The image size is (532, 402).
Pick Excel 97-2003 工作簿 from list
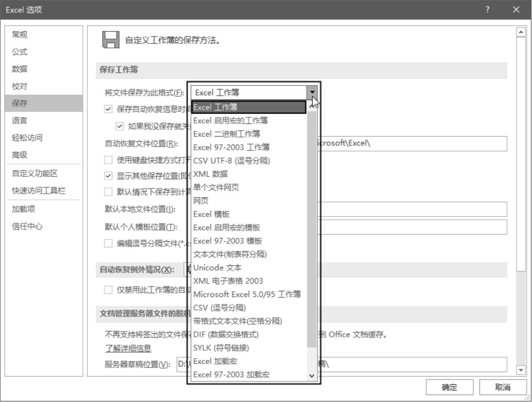231,147
